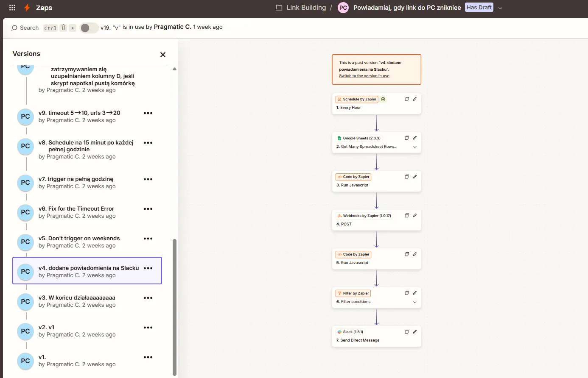Click the scroll up arrow in Versions panel
The height and width of the screenshot is (378, 588).
(174, 69)
